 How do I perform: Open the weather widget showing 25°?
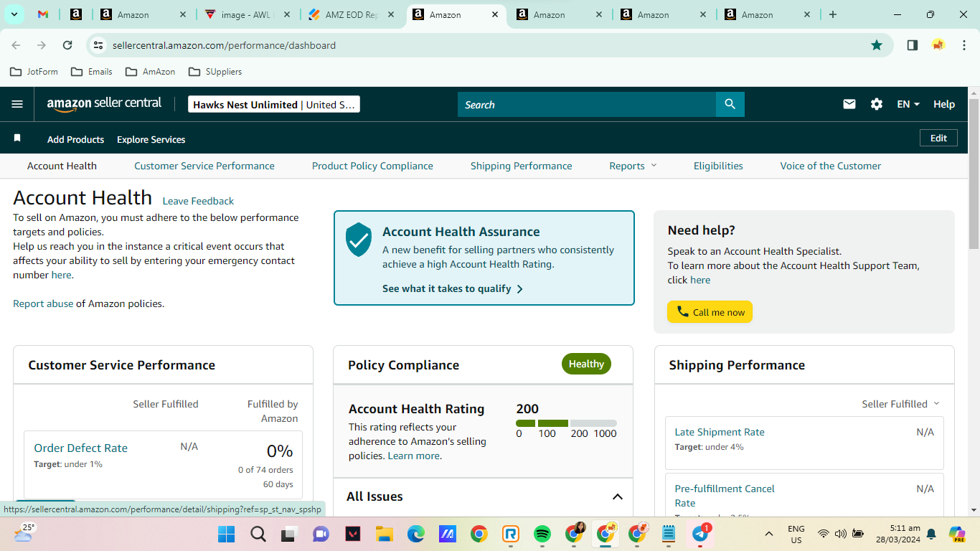[23, 532]
